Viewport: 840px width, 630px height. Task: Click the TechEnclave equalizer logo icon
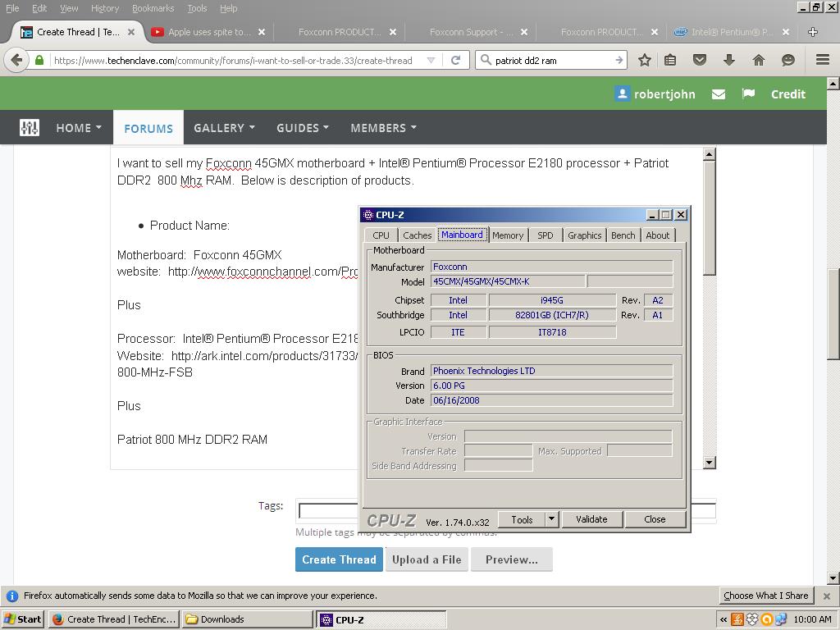click(30, 127)
